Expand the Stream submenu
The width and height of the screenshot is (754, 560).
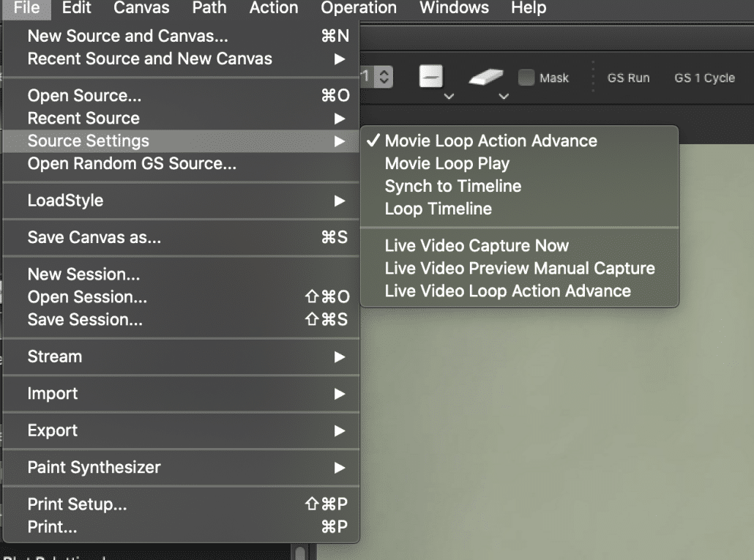54,356
